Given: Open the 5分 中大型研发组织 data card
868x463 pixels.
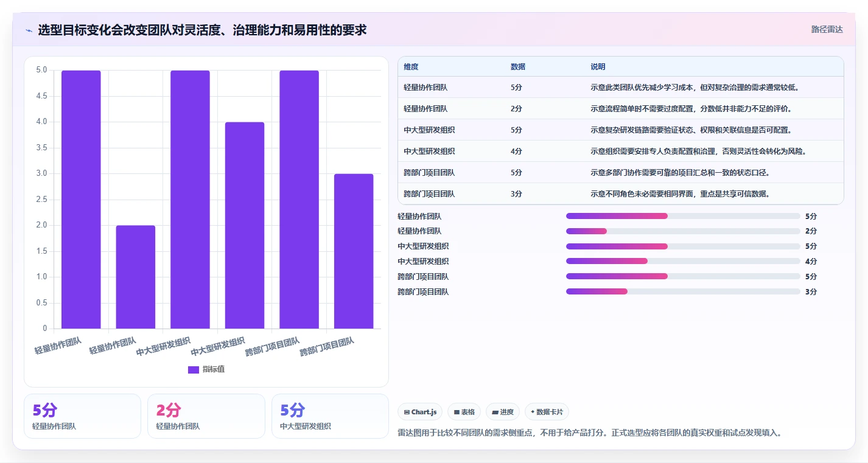Looking at the screenshot, I should pos(330,416).
